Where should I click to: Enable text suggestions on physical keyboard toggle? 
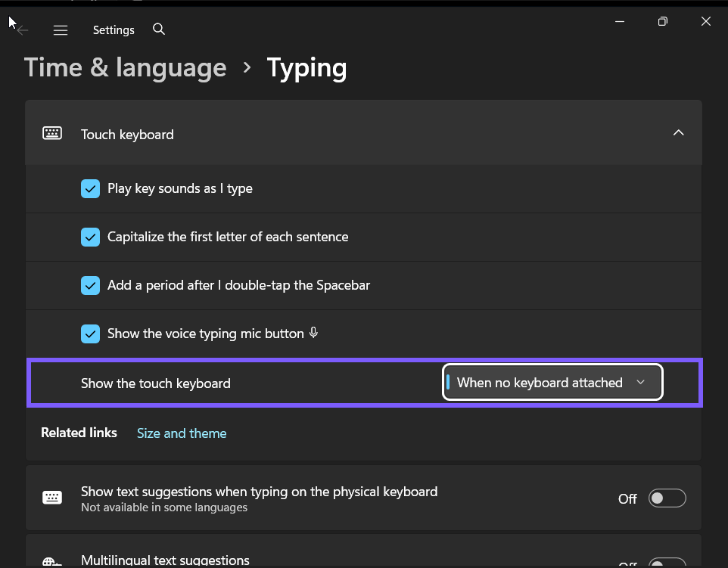coord(667,498)
